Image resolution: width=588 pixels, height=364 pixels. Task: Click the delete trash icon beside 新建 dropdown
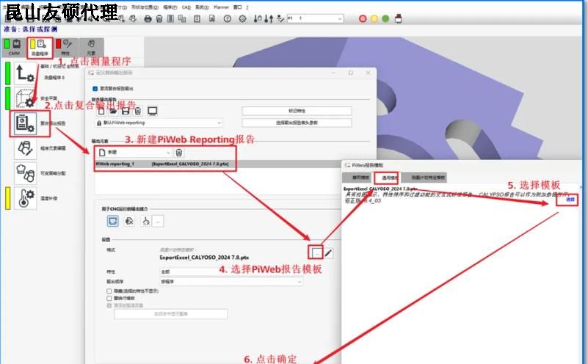pos(178,152)
